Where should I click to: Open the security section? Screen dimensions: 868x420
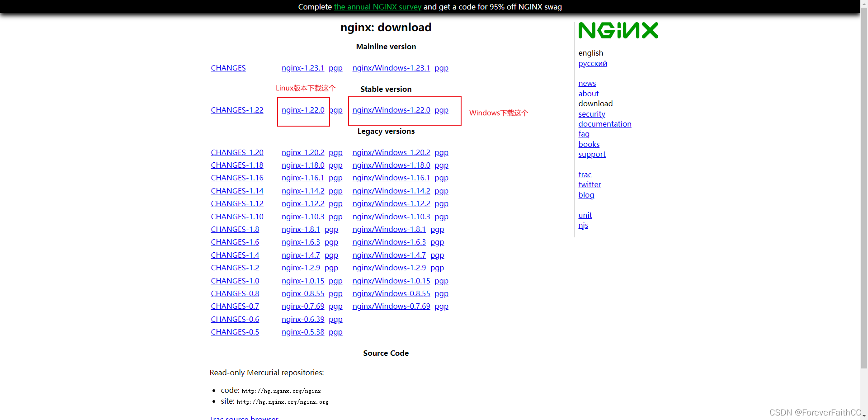click(592, 114)
